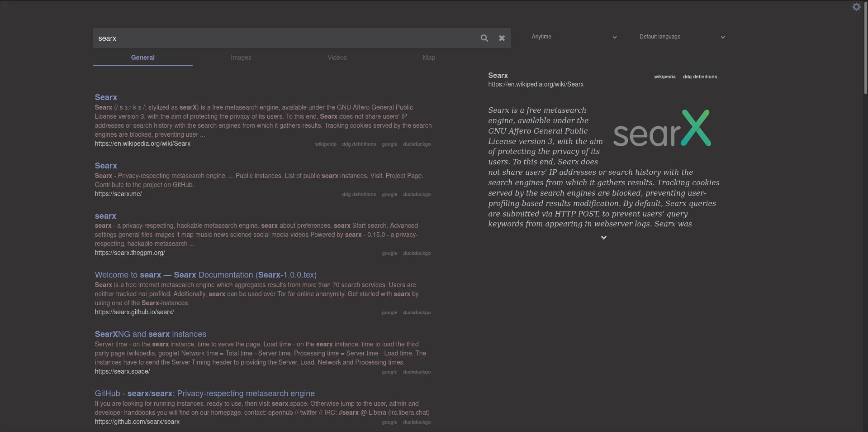Viewport: 868px width, 432px height.
Task: Click the https://github.com/searx/searx URL
Action: [x=137, y=422]
